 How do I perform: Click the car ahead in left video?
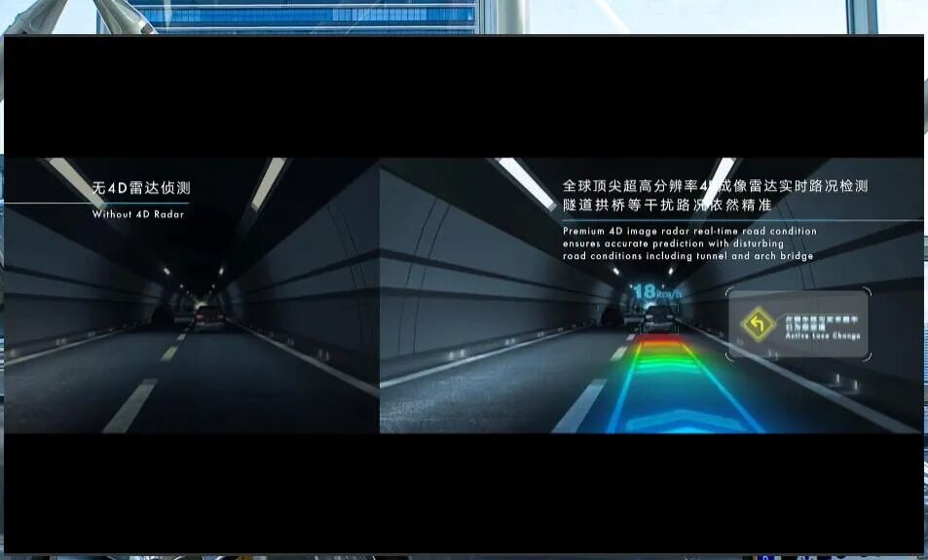coord(208,317)
